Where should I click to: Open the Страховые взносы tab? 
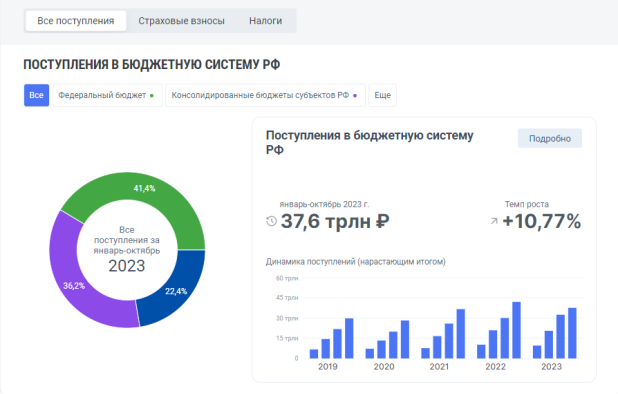coord(181,21)
